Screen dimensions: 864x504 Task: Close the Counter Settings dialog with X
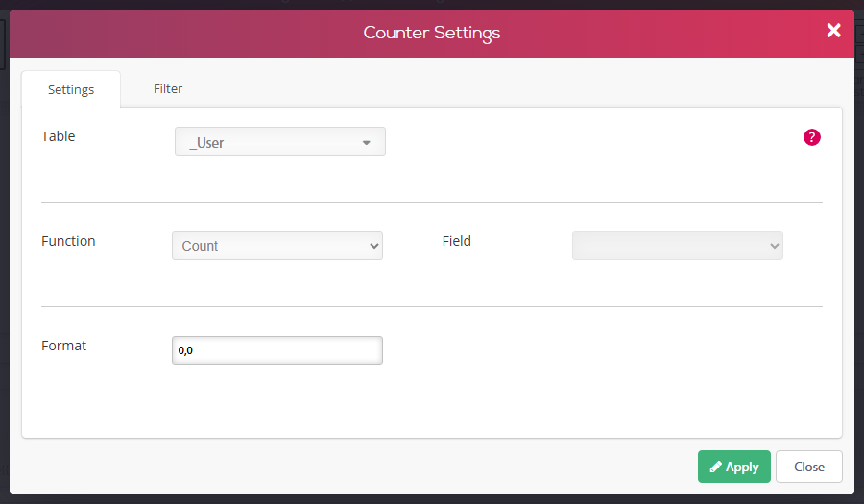pos(833,31)
